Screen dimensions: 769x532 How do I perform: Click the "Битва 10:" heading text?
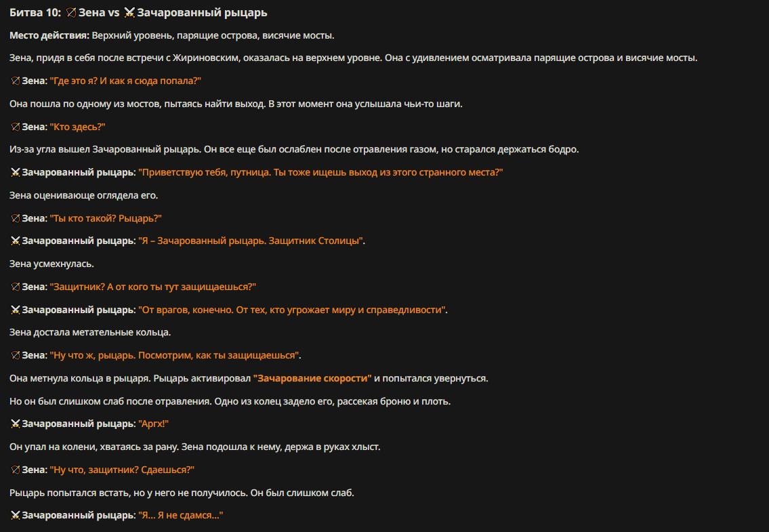click(35, 13)
